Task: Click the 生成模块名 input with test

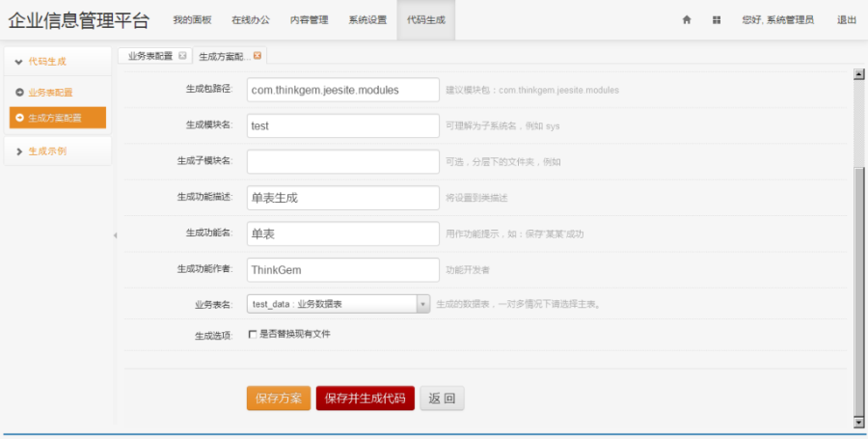Action: coord(343,125)
